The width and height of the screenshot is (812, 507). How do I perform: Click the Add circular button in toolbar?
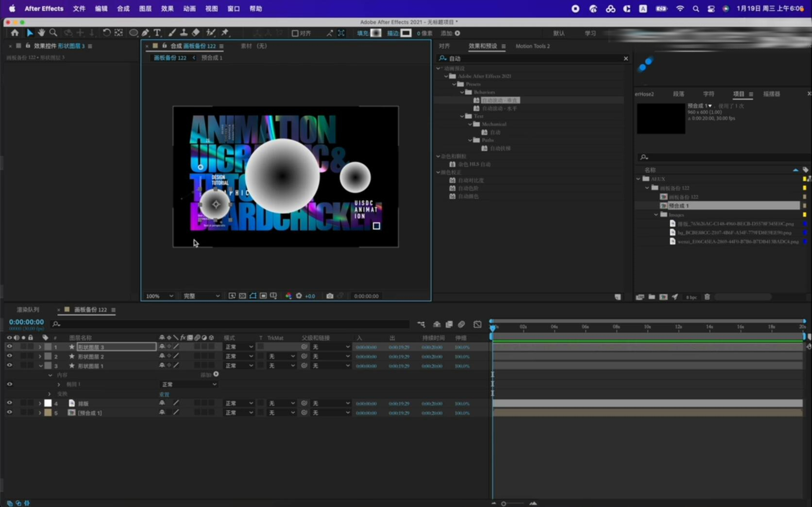pos(457,33)
